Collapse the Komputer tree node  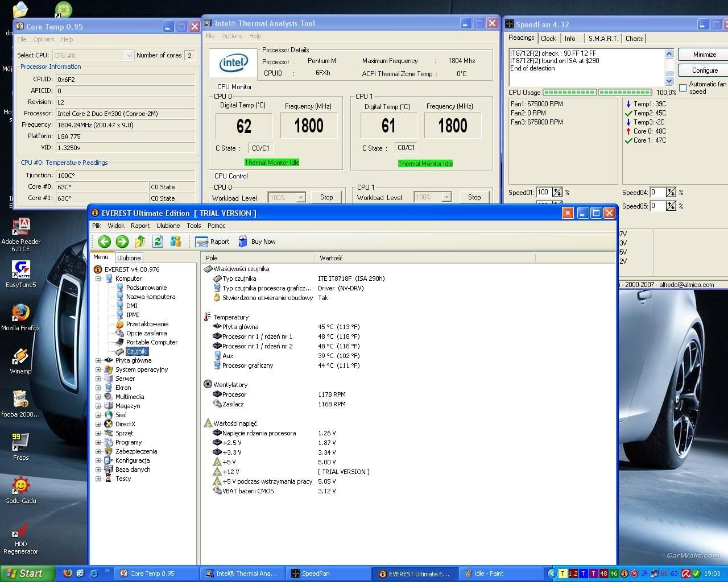[x=98, y=278]
